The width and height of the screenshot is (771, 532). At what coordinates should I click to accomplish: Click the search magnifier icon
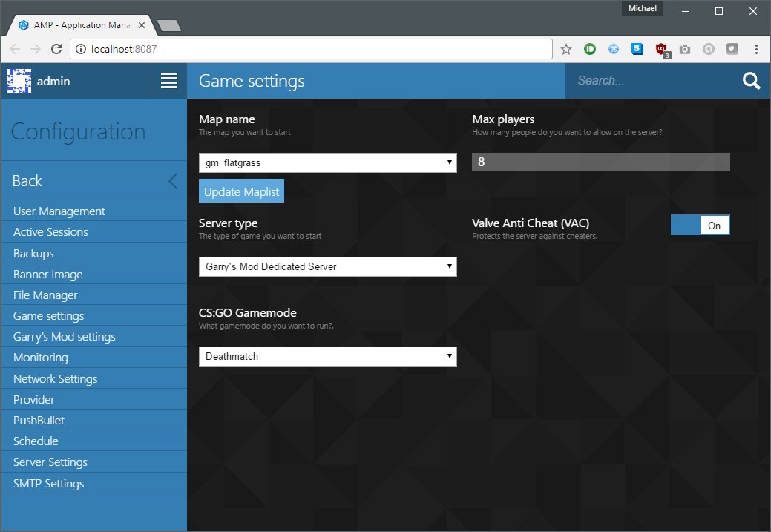pos(751,81)
